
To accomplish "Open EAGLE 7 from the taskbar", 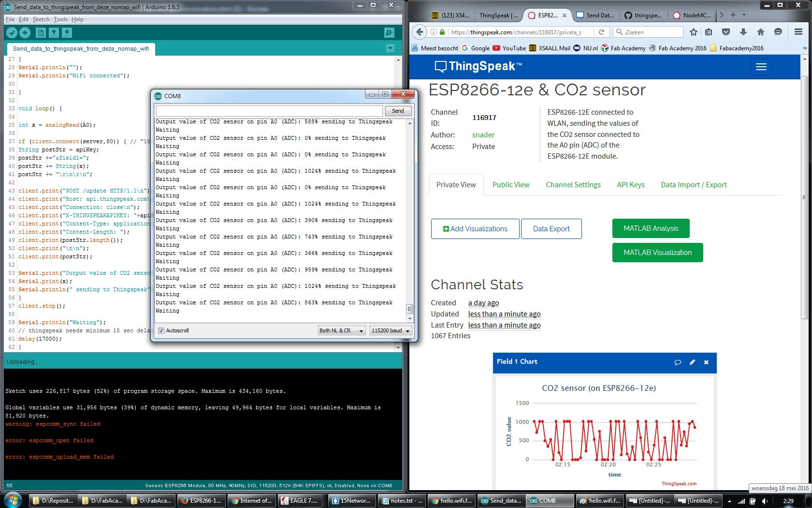I will 300,501.
